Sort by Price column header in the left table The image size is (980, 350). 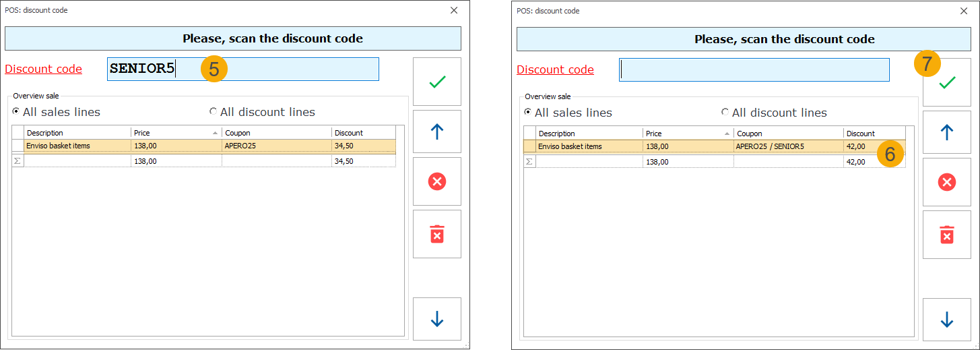(x=175, y=133)
